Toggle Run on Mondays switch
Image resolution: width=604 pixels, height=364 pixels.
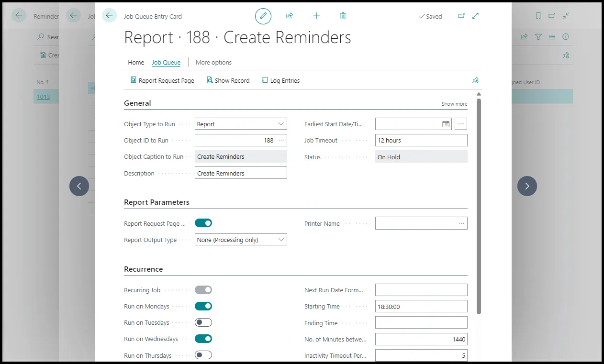click(203, 306)
